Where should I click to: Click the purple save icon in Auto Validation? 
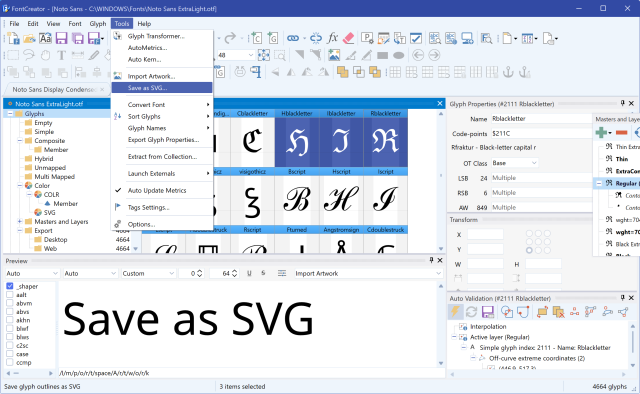coord(488,312)
